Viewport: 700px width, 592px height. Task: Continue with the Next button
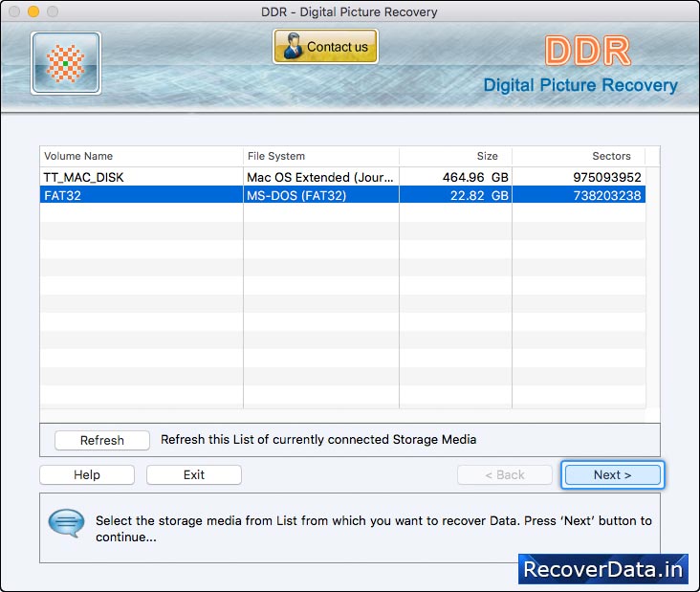tap(612, 474)
